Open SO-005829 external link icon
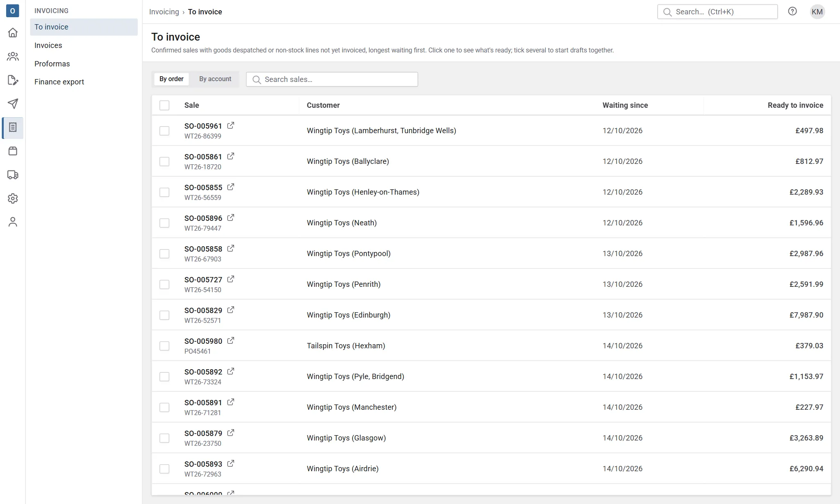 231,310
